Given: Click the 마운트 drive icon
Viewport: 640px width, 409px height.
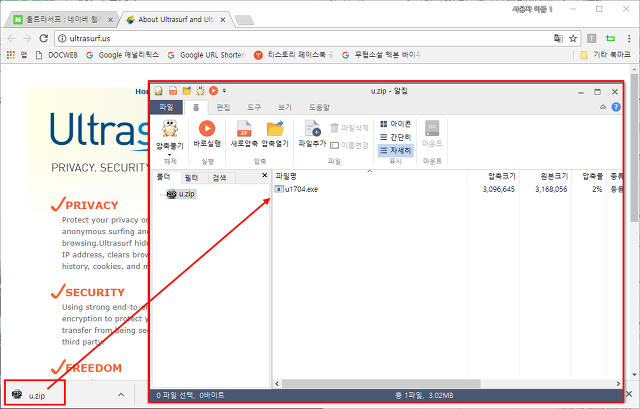Looking at the screenshot, I should [432, 129].
